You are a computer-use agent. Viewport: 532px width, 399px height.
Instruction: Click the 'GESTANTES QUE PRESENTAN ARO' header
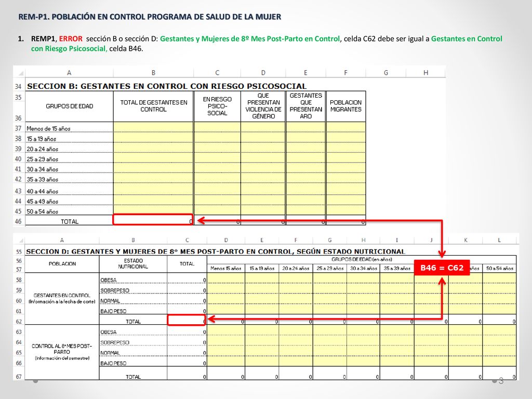pos(305,106)
